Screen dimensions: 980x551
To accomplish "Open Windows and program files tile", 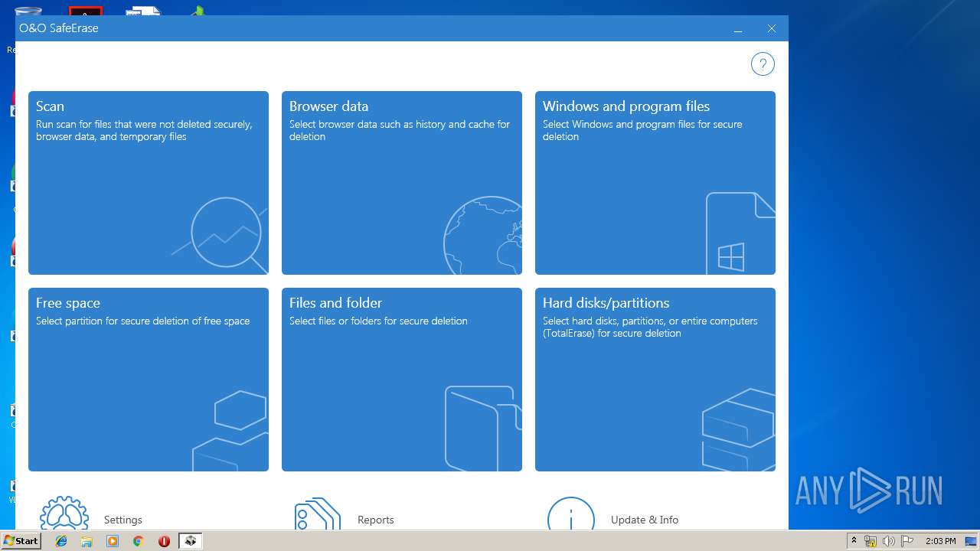I will tap(655, 183).
